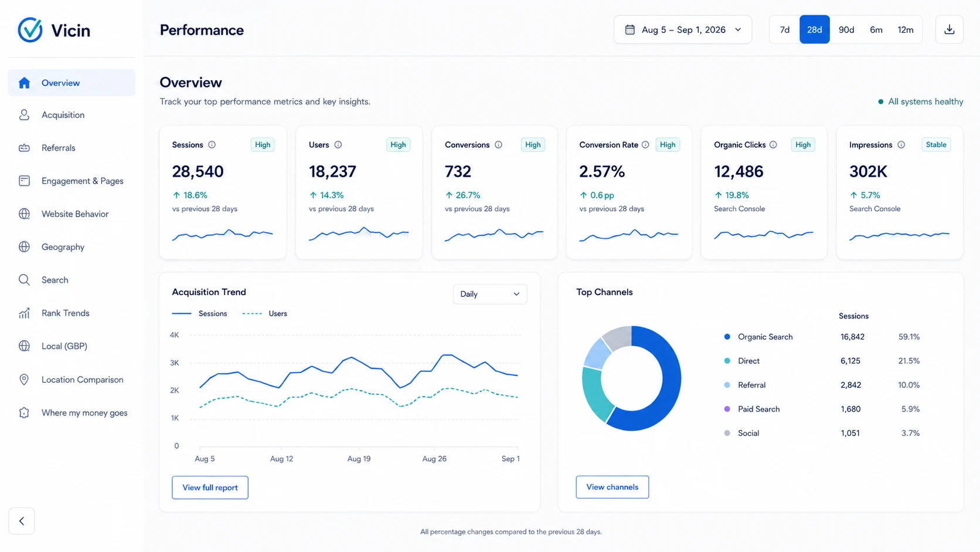Toggle the Users legend series
Screen dimensions: 980x552
[264, 314]
